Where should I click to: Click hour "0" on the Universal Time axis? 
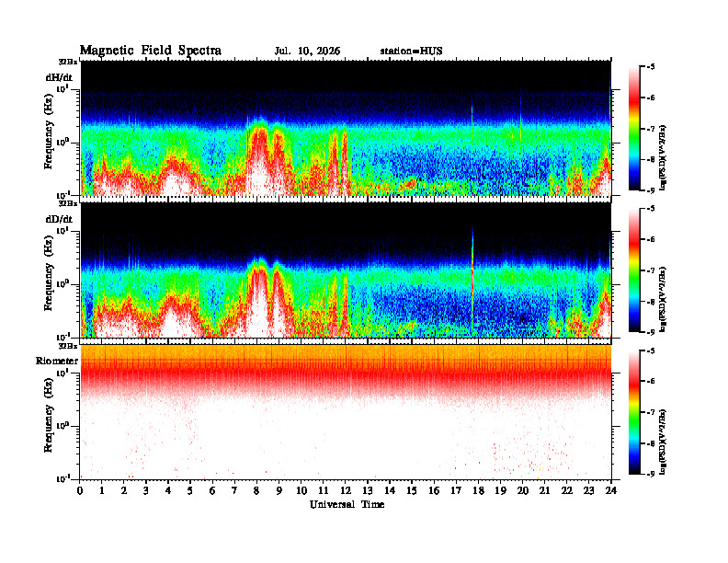click(80, 490)
